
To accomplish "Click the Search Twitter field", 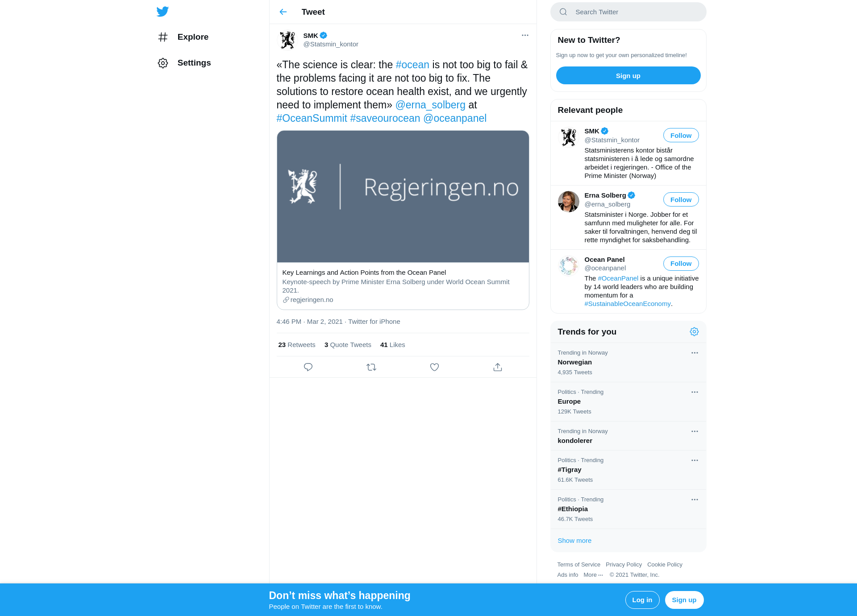I will pyautogui.click(x=628, y=12).
